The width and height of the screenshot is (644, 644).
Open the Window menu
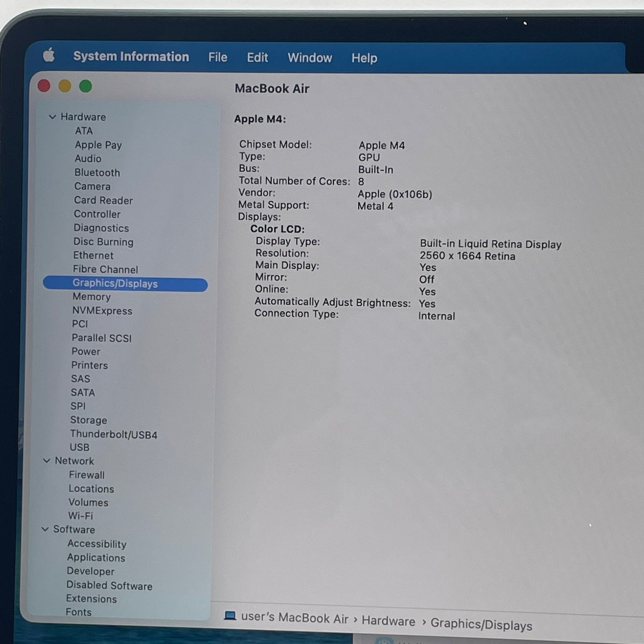[x=309, y=58]
